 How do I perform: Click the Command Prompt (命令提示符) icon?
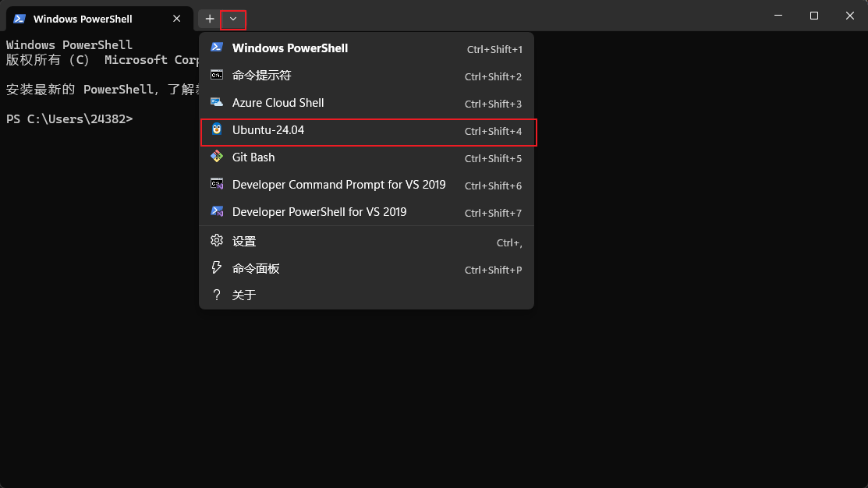coord(217,75)
